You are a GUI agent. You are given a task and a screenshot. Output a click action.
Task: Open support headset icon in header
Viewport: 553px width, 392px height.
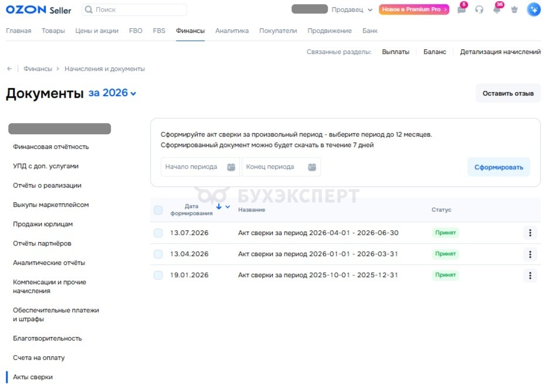[x=479, y=9]
